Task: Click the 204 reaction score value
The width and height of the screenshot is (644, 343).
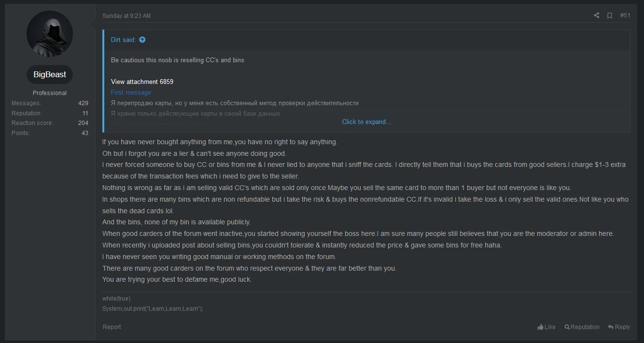Action: click(x=83, y=123)
